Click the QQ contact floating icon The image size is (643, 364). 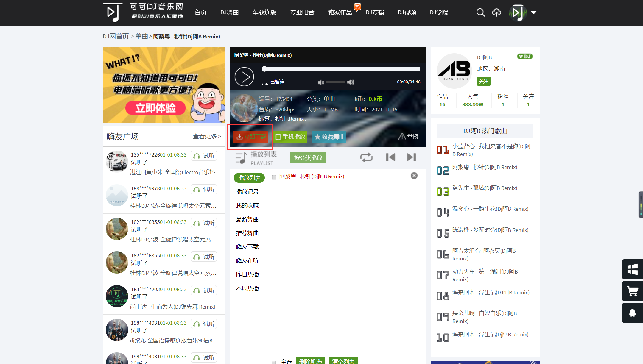633,313
